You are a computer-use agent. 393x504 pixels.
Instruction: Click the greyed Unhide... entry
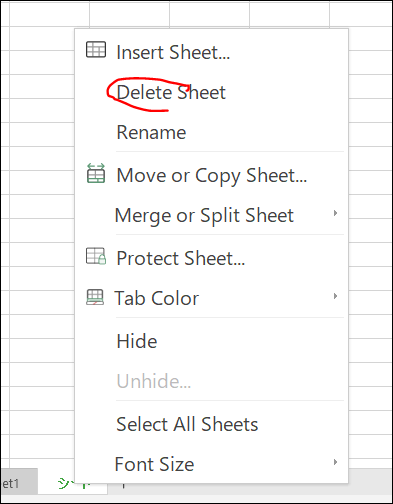tap(212, 381)
